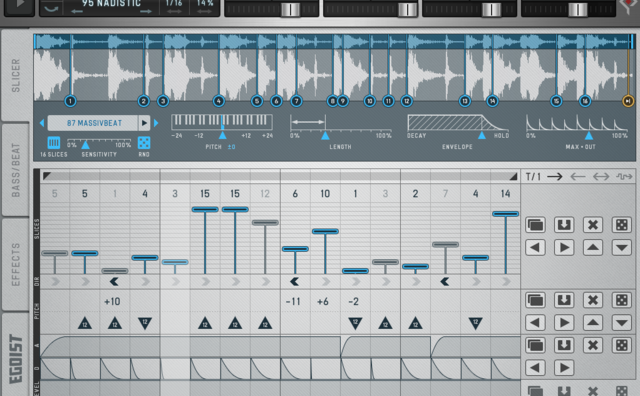Move slices row up with arrow
The width and height of the screenshot is (640, 396).
[593, 247]
